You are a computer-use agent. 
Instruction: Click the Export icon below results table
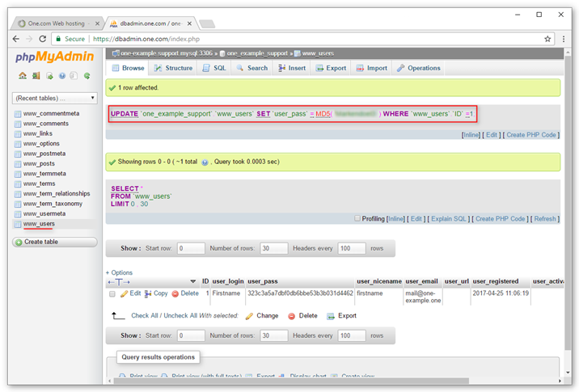tap(332, 316)
